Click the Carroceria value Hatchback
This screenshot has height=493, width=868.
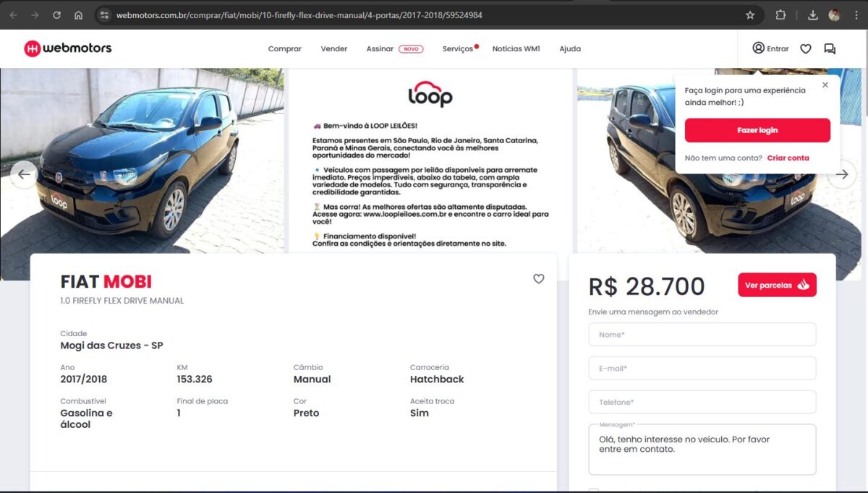coord(437,379)
